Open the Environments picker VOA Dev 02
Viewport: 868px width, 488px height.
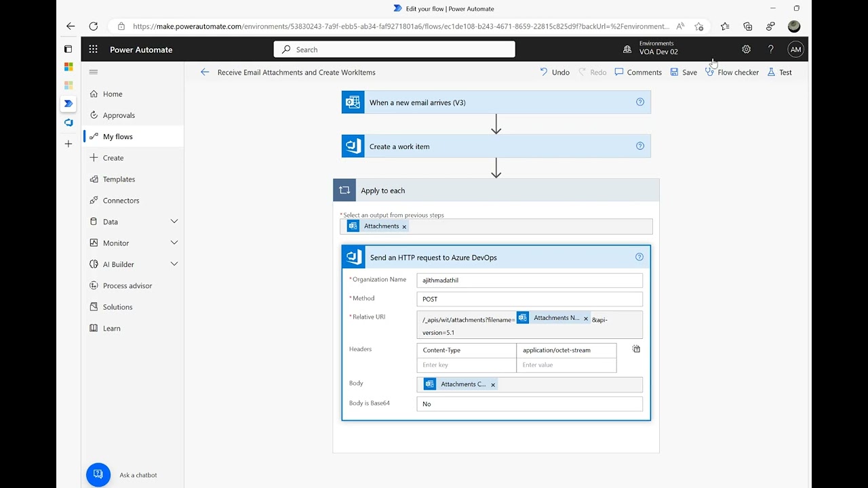pos(651,48)
